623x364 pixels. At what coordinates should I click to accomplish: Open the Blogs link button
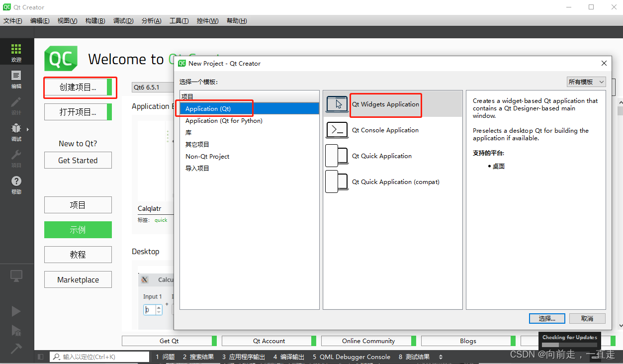point(468,341)
